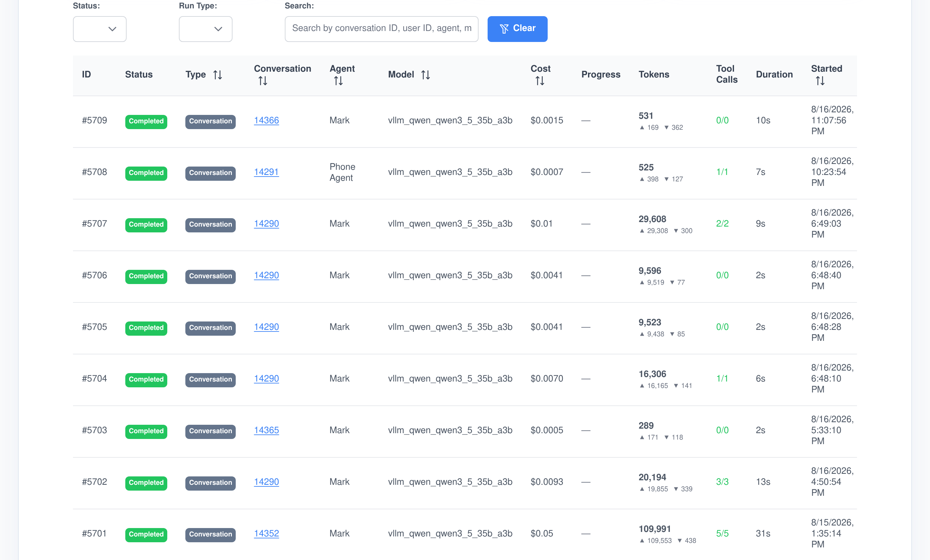Click token total 20,194
The height and width of the screenshot is (560, 930).
[652, 478]
